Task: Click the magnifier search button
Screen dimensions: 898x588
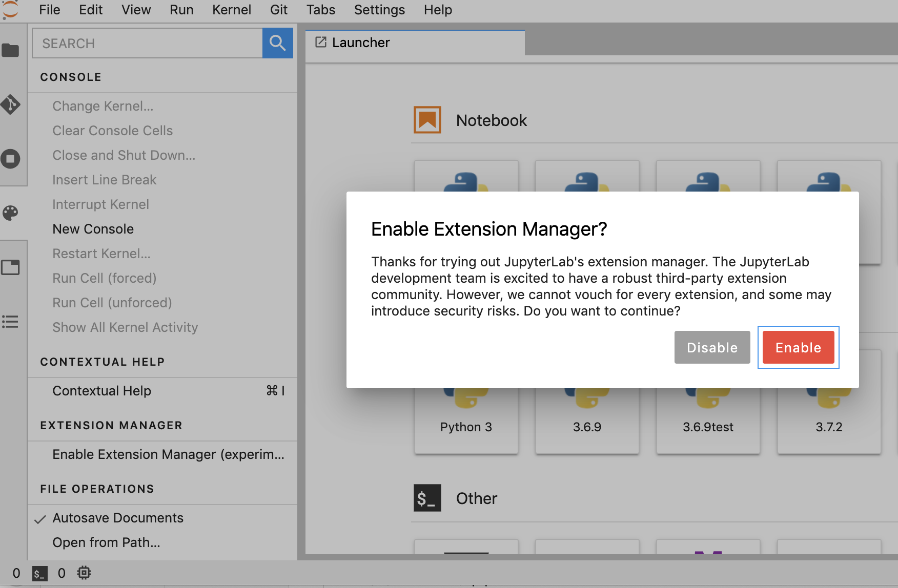Action: [278, 43]
